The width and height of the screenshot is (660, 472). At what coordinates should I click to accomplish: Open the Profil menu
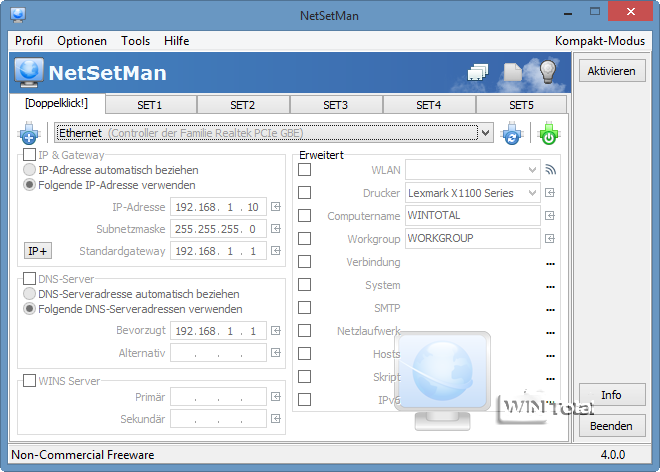pyautogui.click(x=29, y=41)
